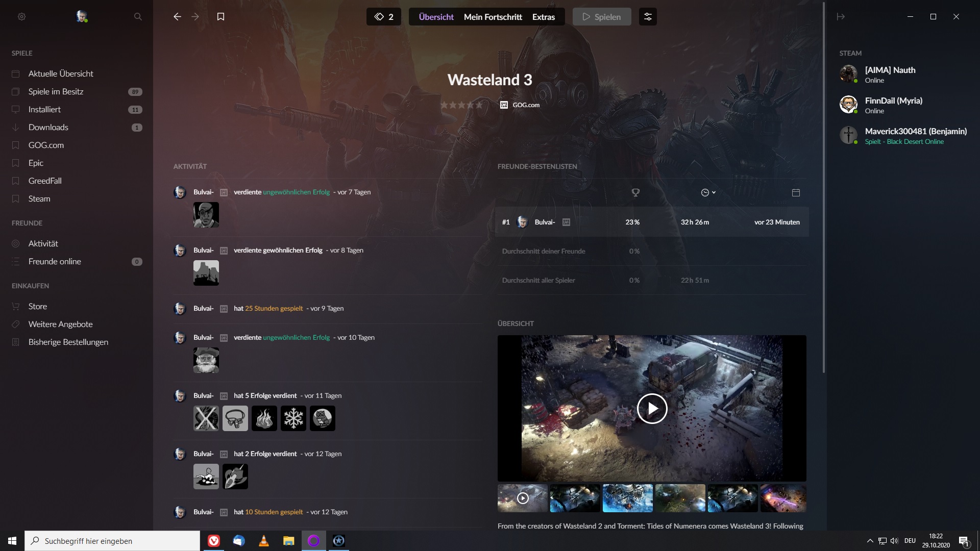Select the third gallery screenshot thumbnail
980x551 pixels.
pos(628,498)
